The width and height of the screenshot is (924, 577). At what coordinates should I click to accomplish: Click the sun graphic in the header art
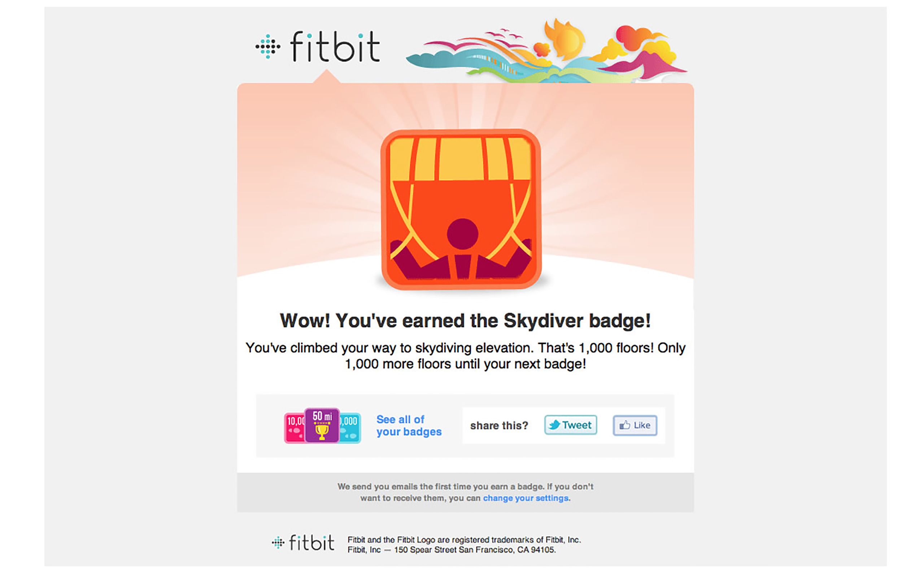pyautogui.click(x=564, y=39)
